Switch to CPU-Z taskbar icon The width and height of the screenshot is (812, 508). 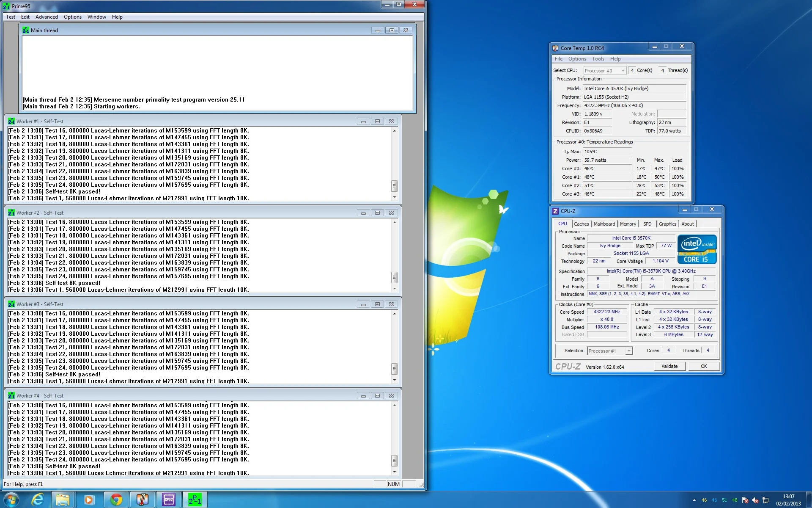(x=169, y=500)
